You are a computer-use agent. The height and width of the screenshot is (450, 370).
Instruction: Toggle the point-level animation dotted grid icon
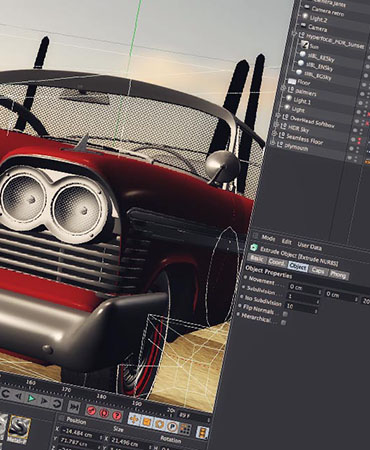coord(185,429)
